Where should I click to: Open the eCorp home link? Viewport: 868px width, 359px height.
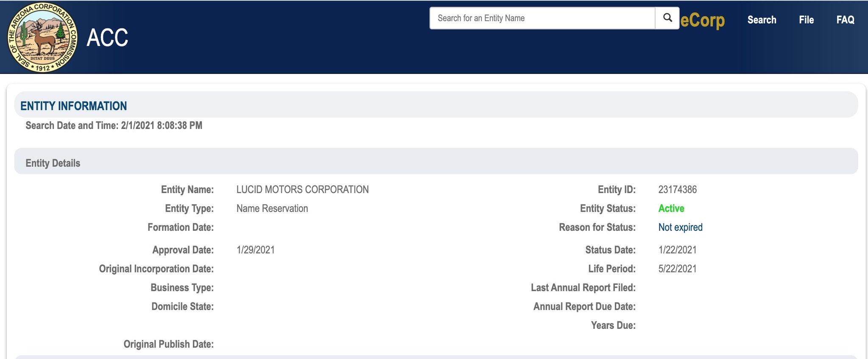coord(702,20)
